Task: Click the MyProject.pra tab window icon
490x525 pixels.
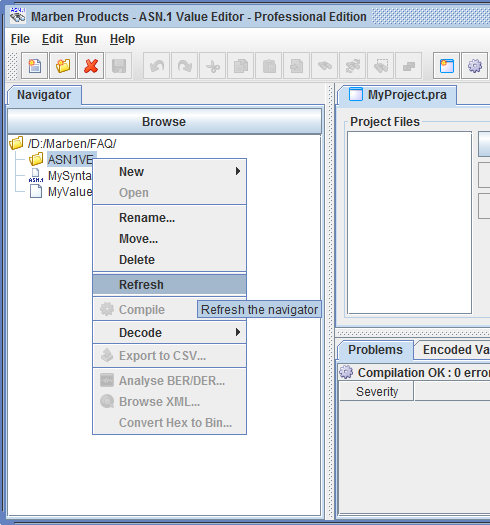Action: click(356, 94)
